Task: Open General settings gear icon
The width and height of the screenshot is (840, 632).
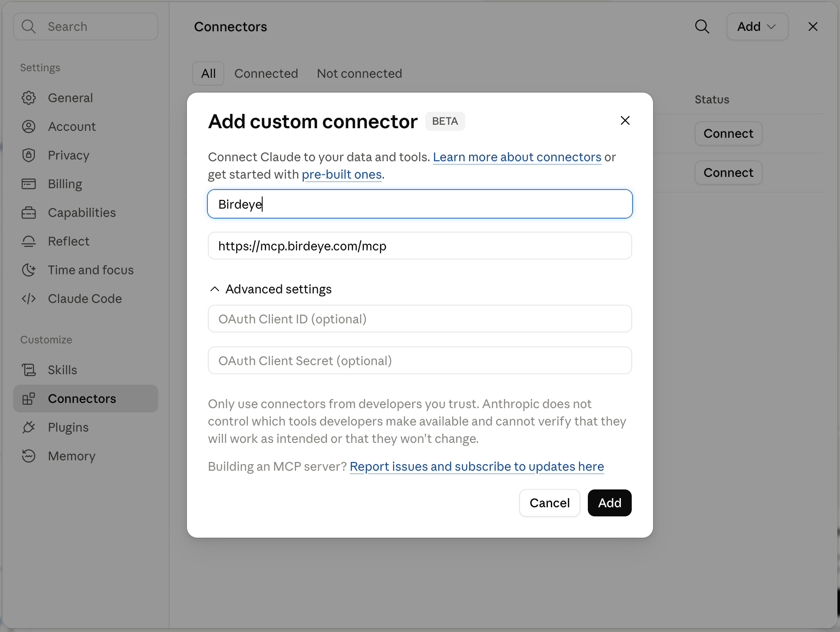Action: pos(29,98)
